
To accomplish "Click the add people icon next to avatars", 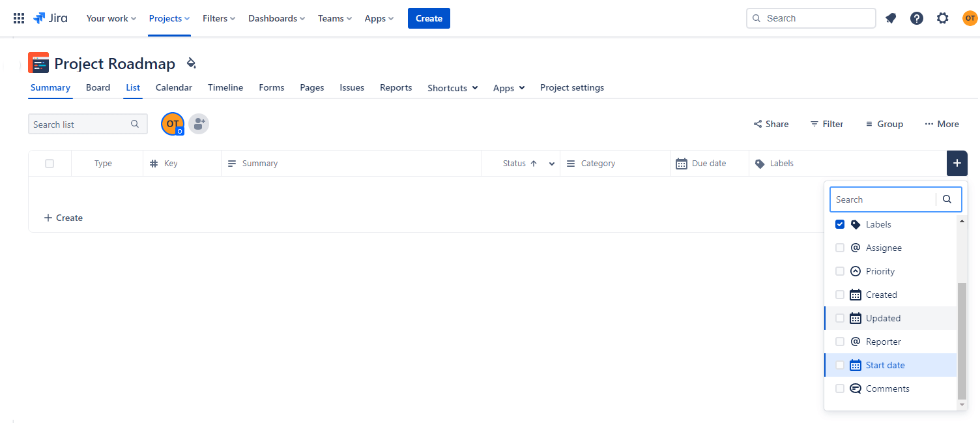I will tap(199, 123).
